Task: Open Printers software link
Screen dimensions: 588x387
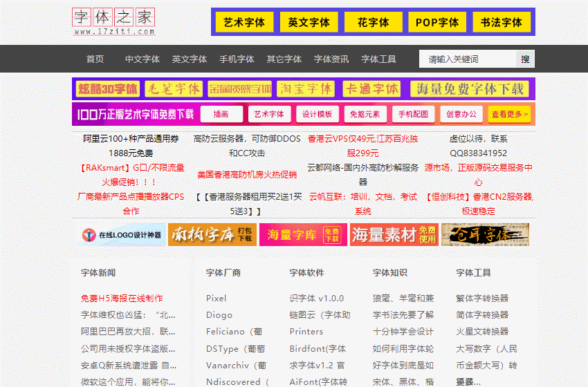Action: [306, 332]
